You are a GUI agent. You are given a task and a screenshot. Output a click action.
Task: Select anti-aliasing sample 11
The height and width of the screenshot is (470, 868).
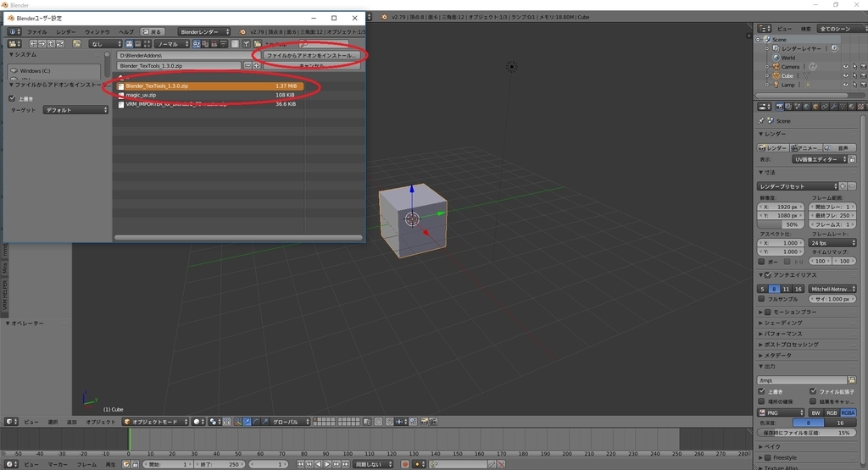(x=786, y=289)
